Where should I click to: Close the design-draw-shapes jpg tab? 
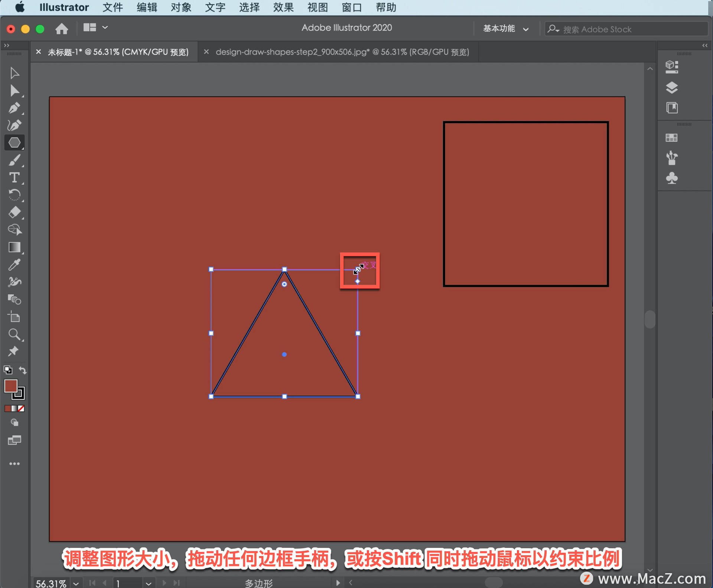pos(206,52)
